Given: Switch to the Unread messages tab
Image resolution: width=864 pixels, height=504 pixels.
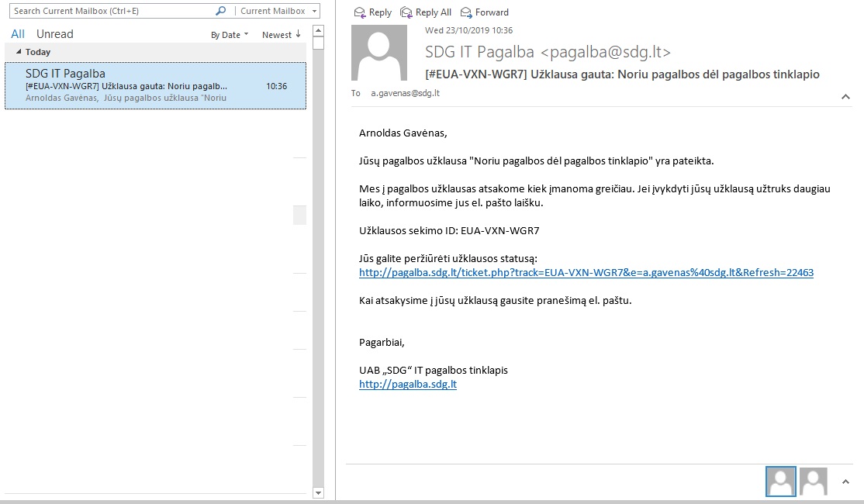Looking at the screenshot, I should click(x=55, y=34).
